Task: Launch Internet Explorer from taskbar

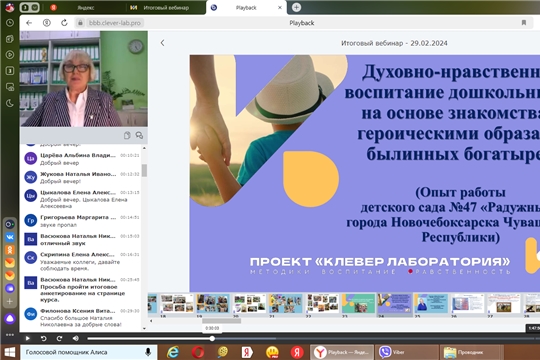Action: tap(173, 352)
